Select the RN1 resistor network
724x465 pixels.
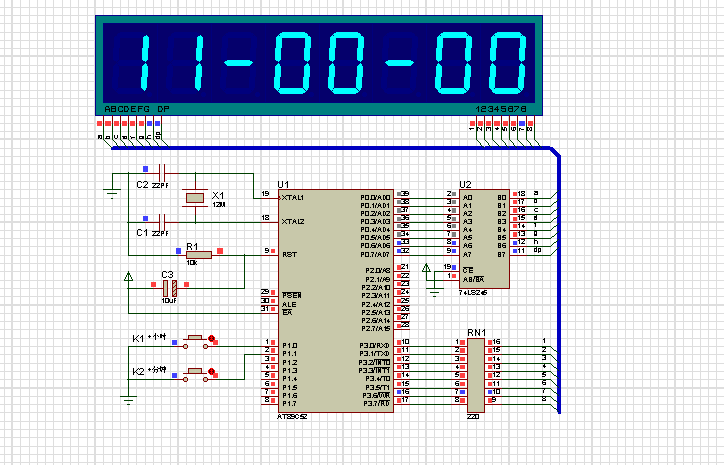tap(474, 371)
